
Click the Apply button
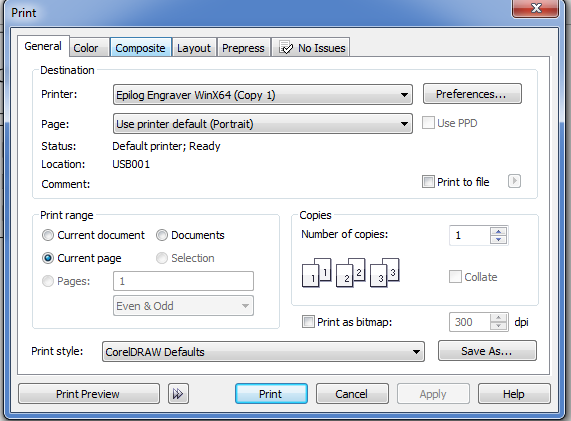[433, 394]
